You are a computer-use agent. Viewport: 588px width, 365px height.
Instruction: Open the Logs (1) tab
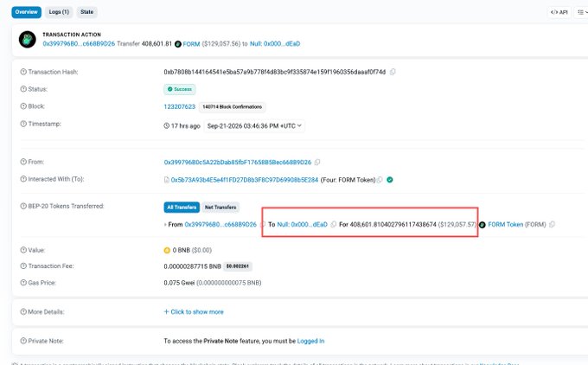pos(59,12)
